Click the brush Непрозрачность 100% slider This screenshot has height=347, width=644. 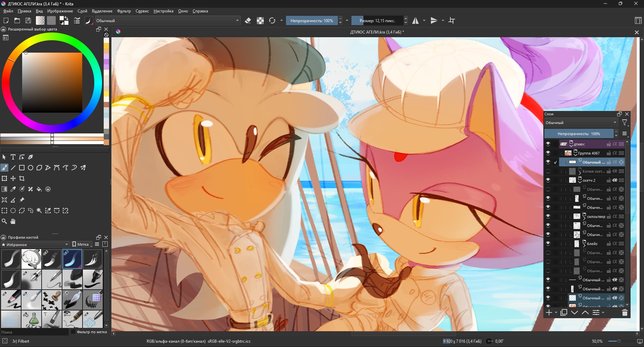click(x=312, y=20)
